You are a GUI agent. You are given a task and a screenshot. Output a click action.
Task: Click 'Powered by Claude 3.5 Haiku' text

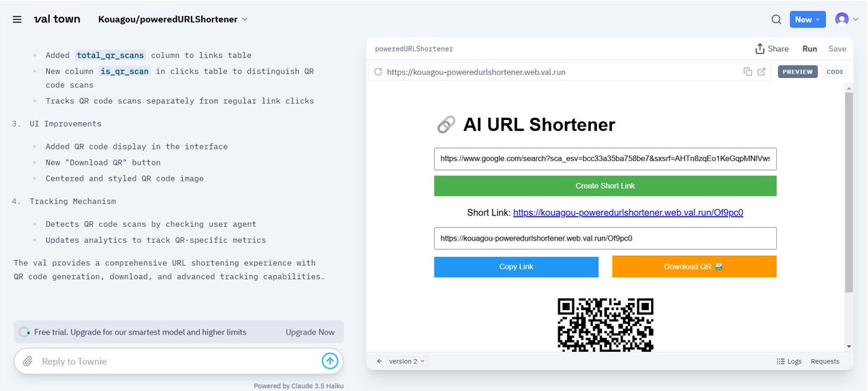coord(299,386)
